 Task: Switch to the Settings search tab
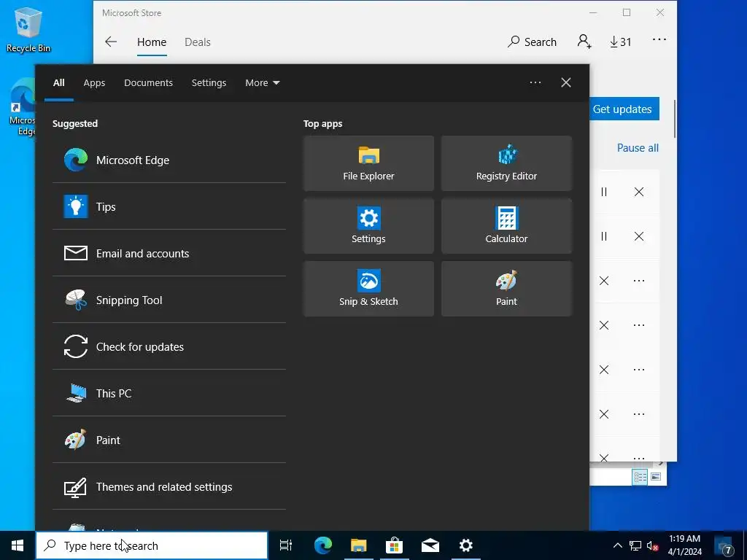tap(209, 83)
